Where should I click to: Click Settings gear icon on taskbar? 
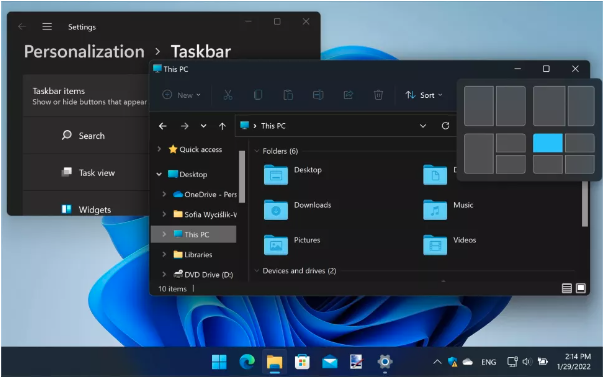pyautogui.click(x=385, y=362)
